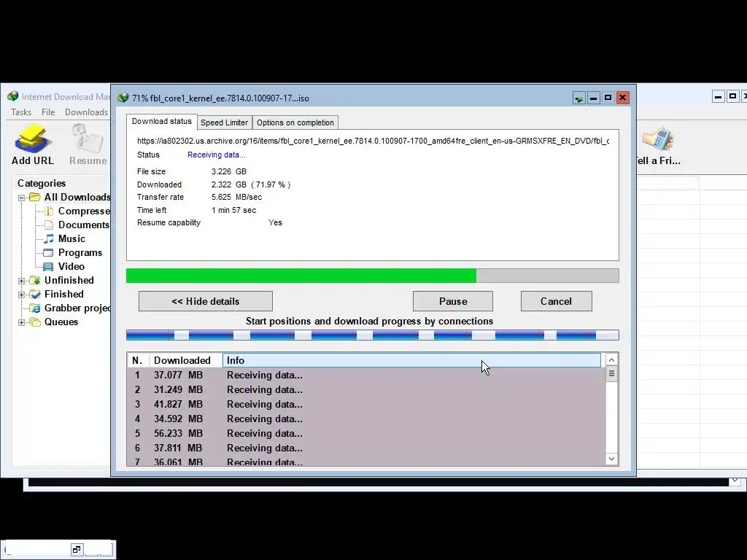Open the Options on completion tab
Viewport: 747px width, 560px height.
click(295, 122)
